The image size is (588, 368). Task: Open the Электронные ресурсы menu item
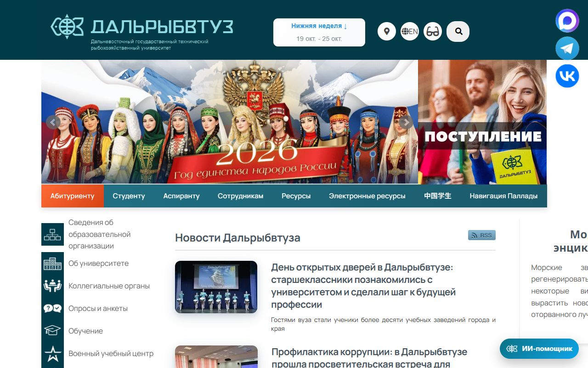tap(367, 196)
